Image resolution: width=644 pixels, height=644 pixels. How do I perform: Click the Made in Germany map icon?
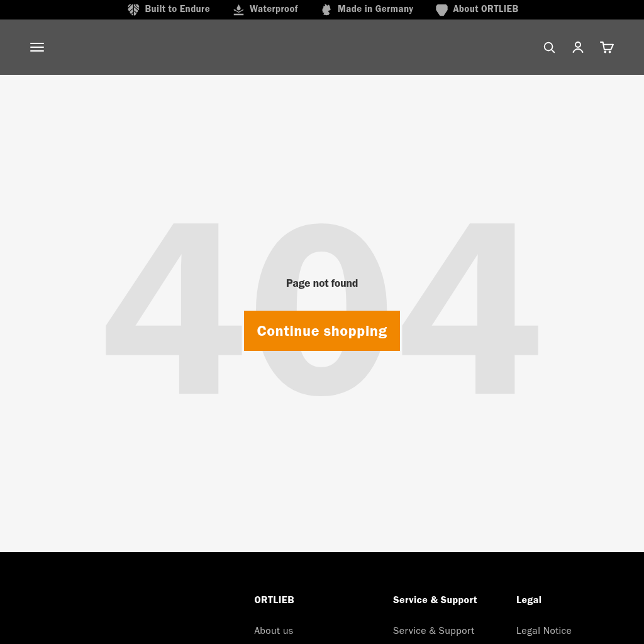pos(326,9)
